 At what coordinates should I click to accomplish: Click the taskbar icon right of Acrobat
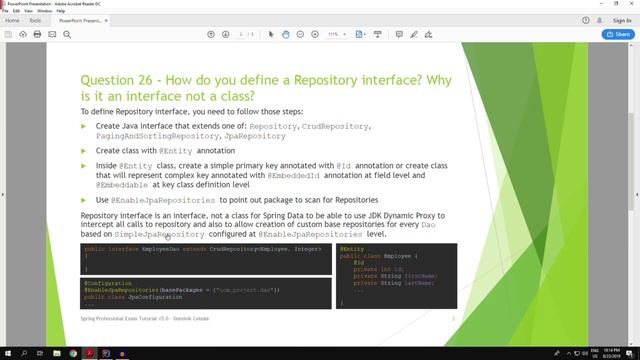[106, 353]
